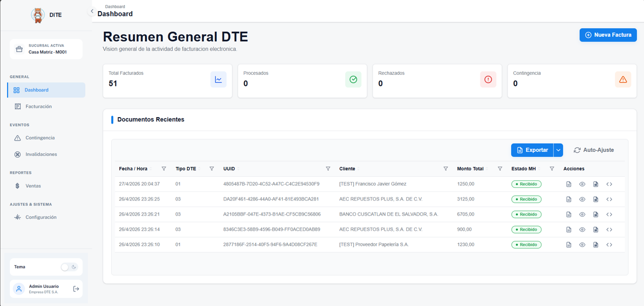Viewport: 644px width, 306px height.
Task: Click the chart icon on Total Facturados card
Action: click(x=218, y=79)
